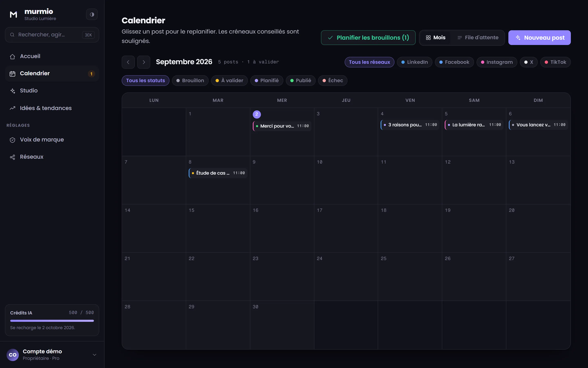
Task: Filter by LinkedIn network
Action: point(414,62)
